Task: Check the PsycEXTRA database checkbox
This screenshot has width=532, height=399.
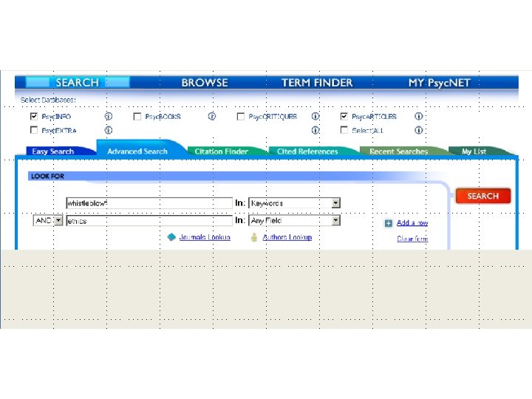Action: pos(34,130)
